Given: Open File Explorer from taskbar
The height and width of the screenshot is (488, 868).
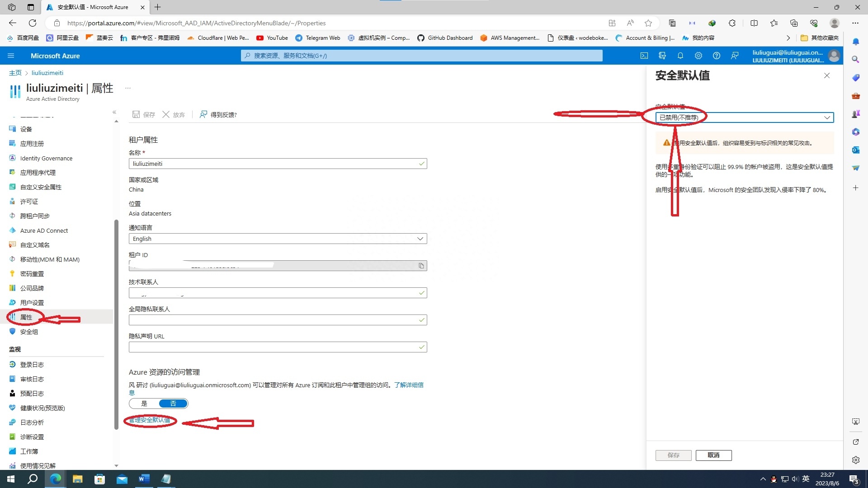Looking at the screenshot, I should coord(77,479).
